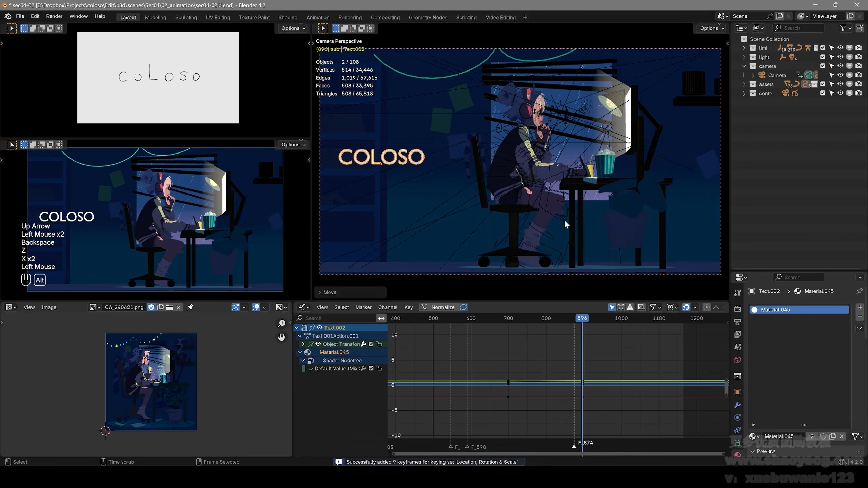Click the Text.002 channel in graph editor
Image resolution: width=868 pixels, height=488 pixels.
(x=340, y=328)
